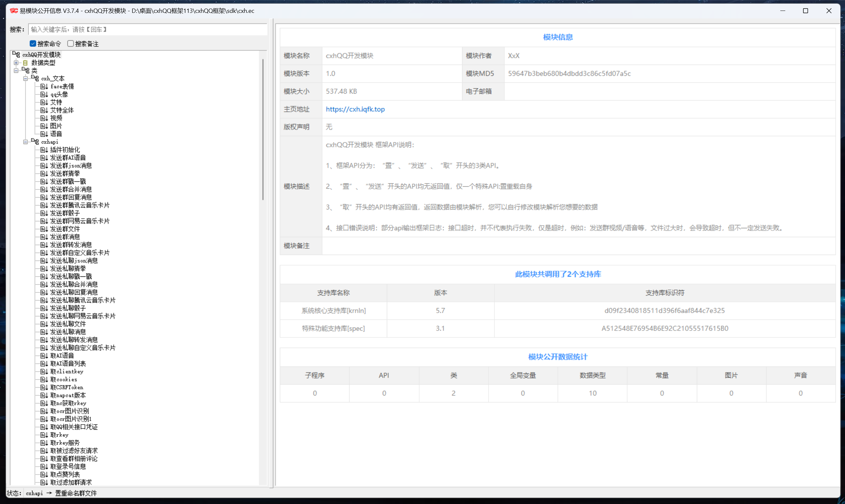Click the 模块信息 heading
The width and height of the screenshot is (845, 504).
tap(558, 37)
